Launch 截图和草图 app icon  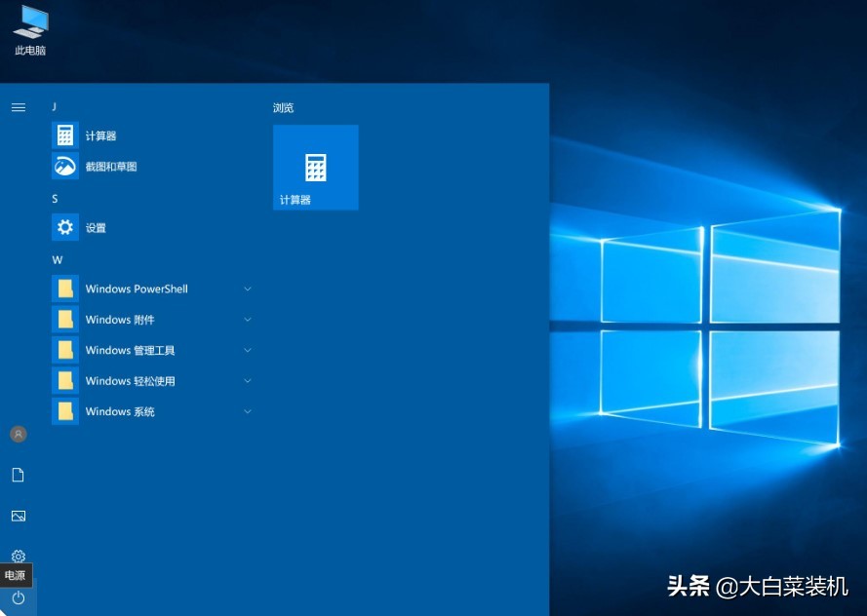[65, 166]
